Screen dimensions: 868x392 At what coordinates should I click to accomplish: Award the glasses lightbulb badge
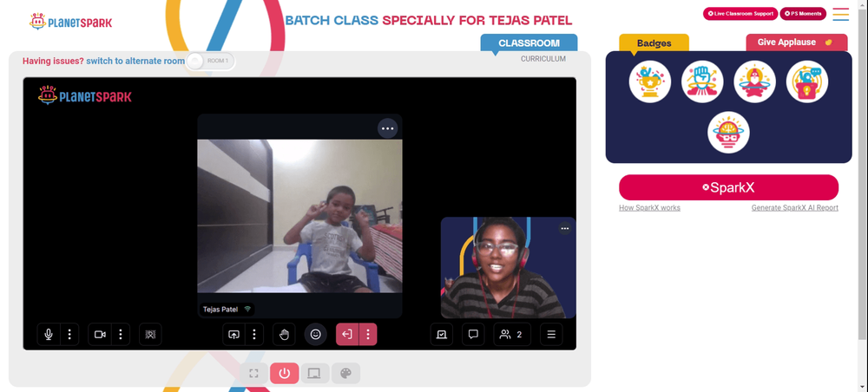point(728,133)
